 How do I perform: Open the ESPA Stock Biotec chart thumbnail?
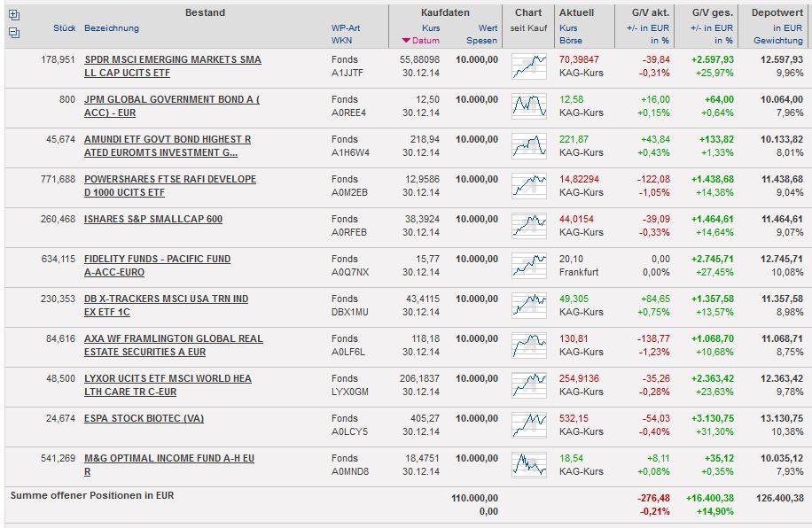tap(529, 425)
